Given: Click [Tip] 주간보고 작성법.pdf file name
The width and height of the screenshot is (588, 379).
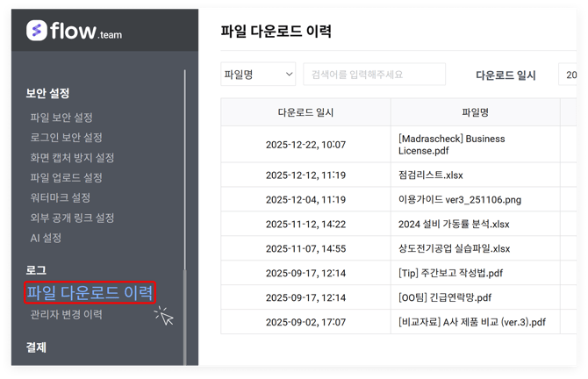Looking at the screenshot, I should 450,273.
